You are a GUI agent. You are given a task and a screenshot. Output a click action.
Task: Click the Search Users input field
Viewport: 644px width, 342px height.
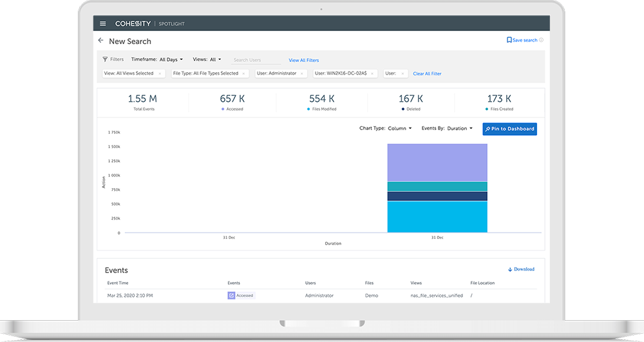[256, 60]
